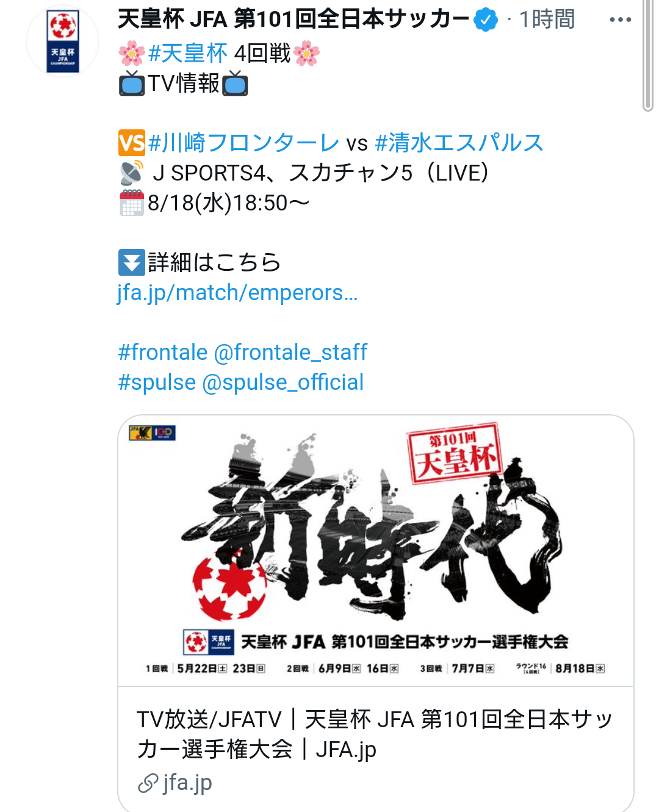This screenshot has height=812, width=659.
Task: Follow the jfa.jp/match/emperors… link
Action: (x=238, y=293)
